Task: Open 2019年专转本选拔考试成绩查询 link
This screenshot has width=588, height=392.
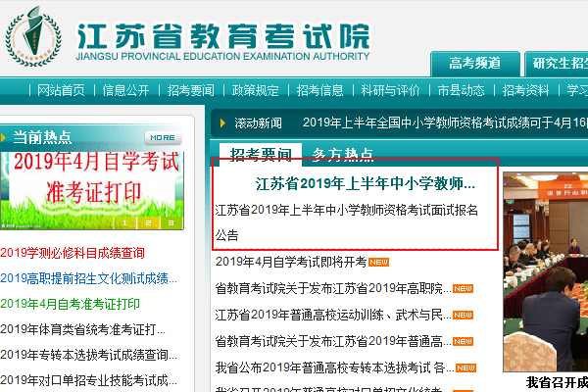Action: point(88,355)
